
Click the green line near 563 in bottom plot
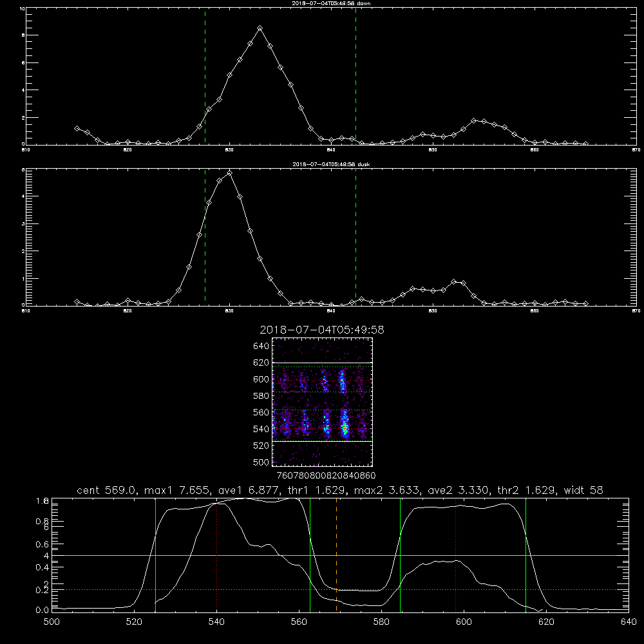click(x=310, y=555)
